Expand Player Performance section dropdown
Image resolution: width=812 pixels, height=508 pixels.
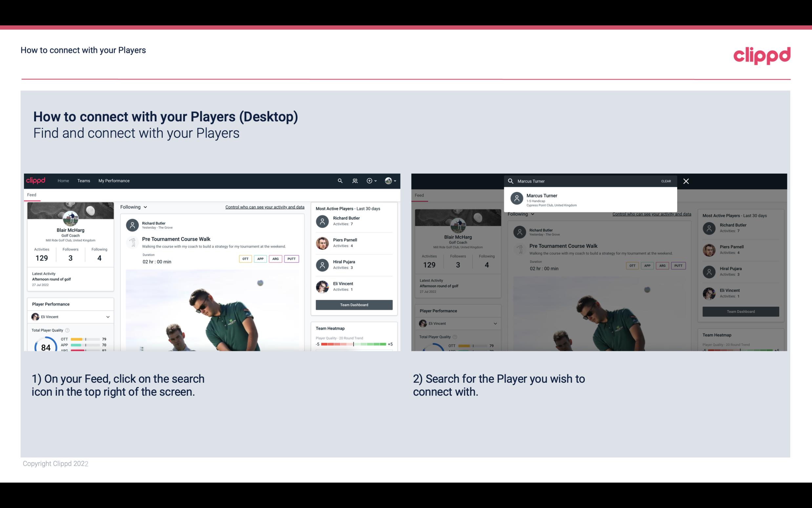(x=108, y=317)
